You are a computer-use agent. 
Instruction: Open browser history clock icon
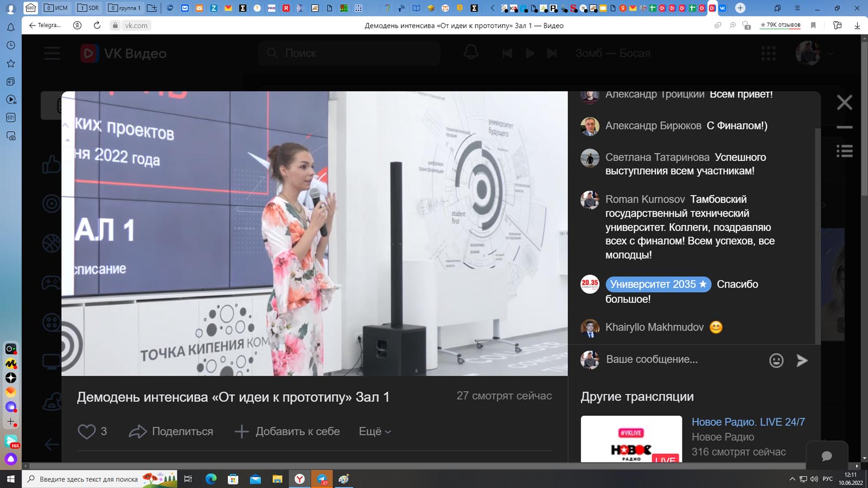(x=11, y=46)
